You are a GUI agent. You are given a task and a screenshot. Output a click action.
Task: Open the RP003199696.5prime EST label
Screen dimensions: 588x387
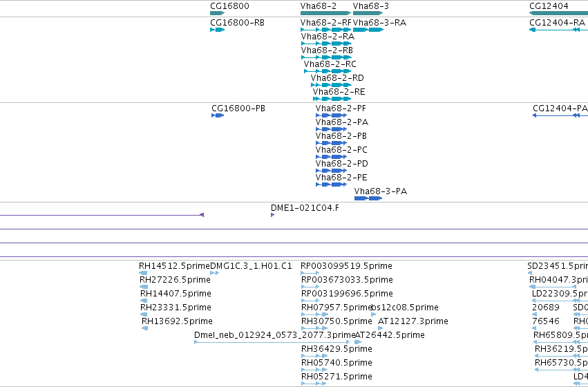click(x=348, y=294)
